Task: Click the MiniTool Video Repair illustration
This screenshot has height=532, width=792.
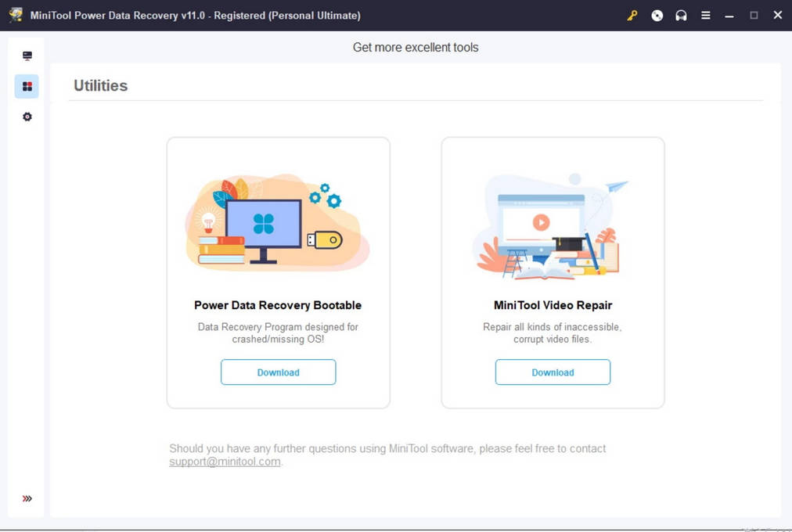Action: (x=551, y=227)
